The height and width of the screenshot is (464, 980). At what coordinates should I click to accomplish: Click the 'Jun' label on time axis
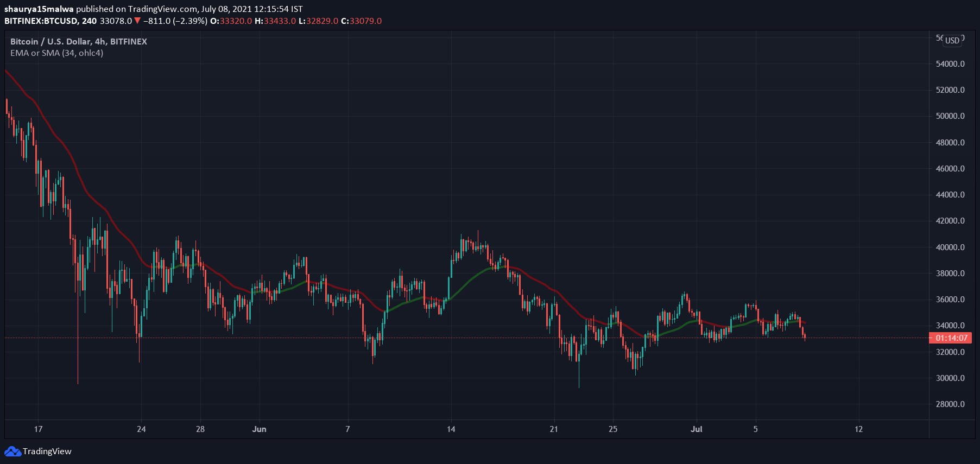coord(260,429)
